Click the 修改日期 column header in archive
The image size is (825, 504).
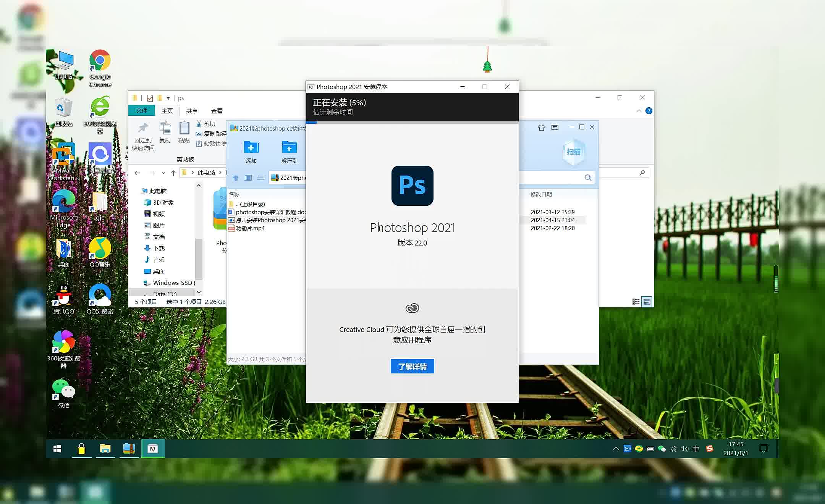541,194
